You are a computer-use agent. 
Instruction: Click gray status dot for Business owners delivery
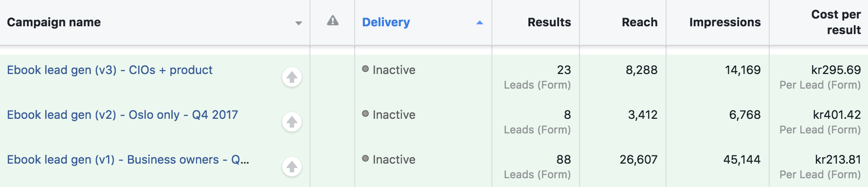click(365, 159)
